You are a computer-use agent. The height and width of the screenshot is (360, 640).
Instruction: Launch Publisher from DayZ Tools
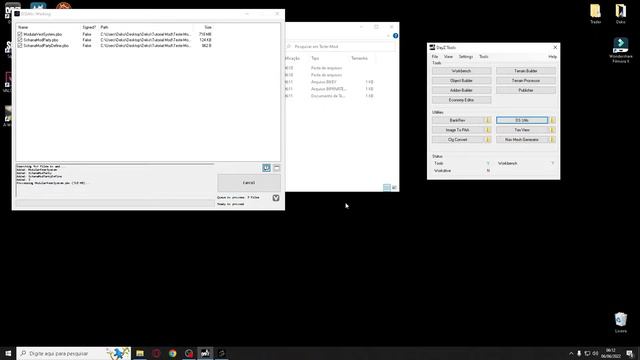526,90
